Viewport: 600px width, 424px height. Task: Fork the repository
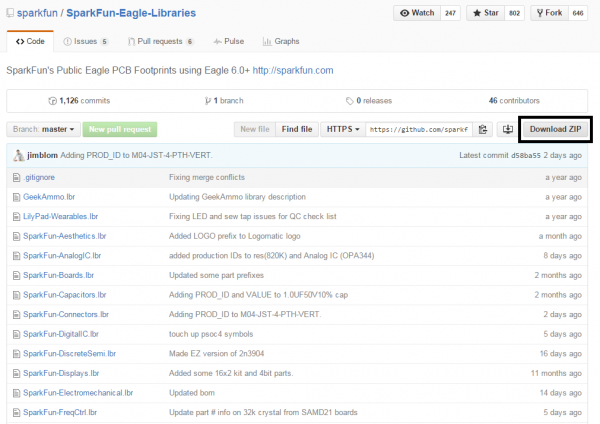(549, 13)
